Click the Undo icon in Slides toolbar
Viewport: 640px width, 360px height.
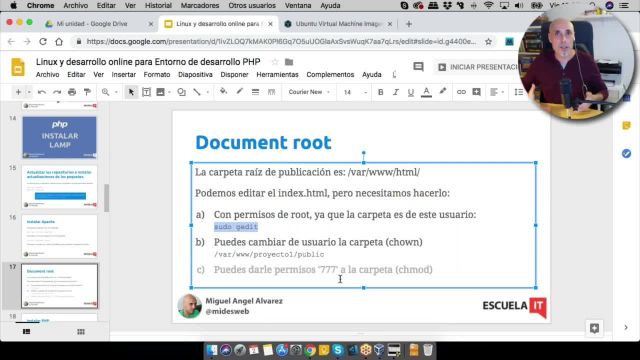42,92
